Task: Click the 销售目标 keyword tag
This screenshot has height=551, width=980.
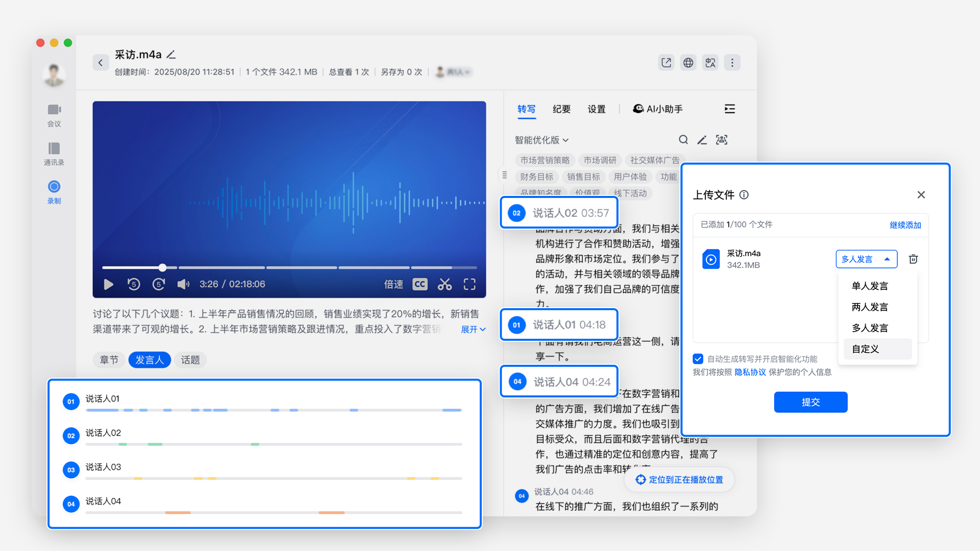Action: pyautogui.click(x=583, y=177)
